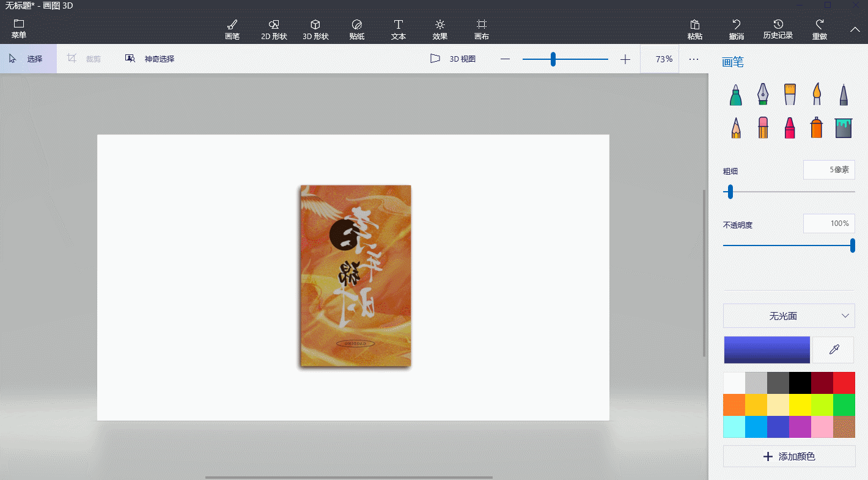Select the pink eraser tool

tap(763, 128)
